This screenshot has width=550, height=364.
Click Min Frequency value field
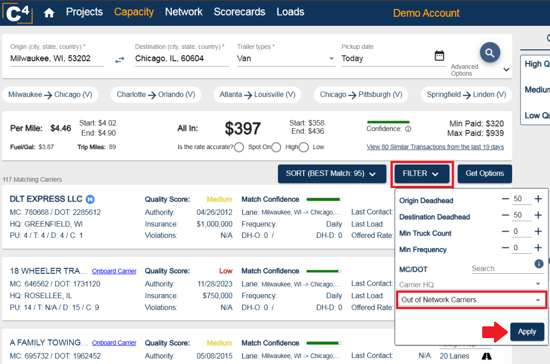tap(521, 248)
